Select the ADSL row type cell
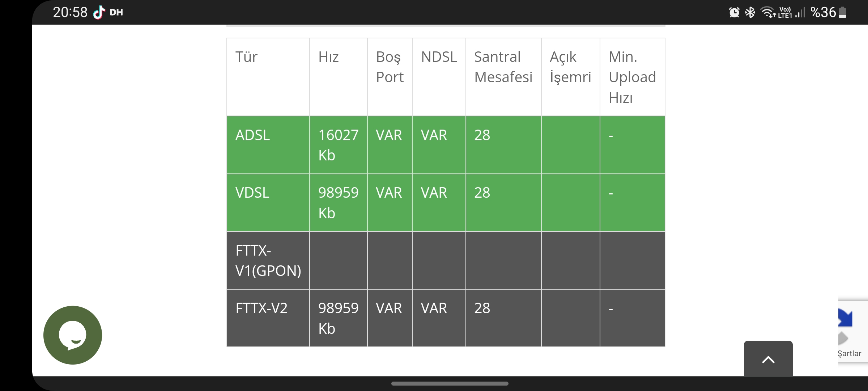 (268, 145)
